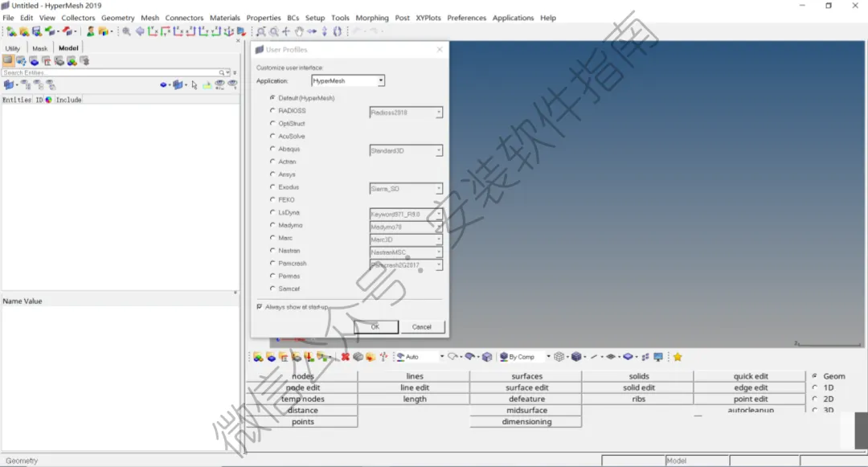
Task: Click the wireframe mesh cube icon
Action: [x=559, y=357]
